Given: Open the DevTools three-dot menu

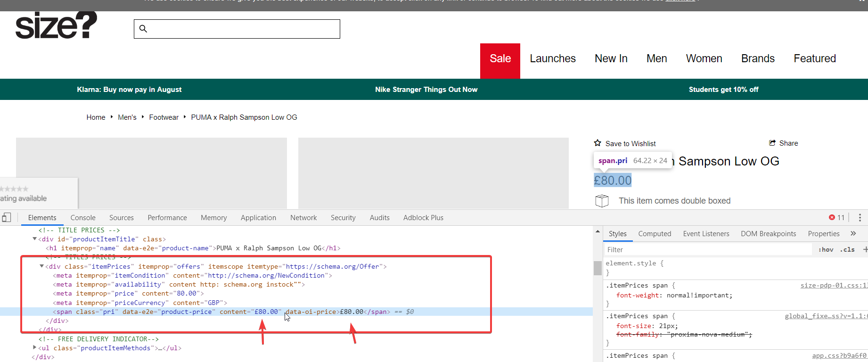Looking at the screenshot, I should pyautogui.click(x=860, y=217).
